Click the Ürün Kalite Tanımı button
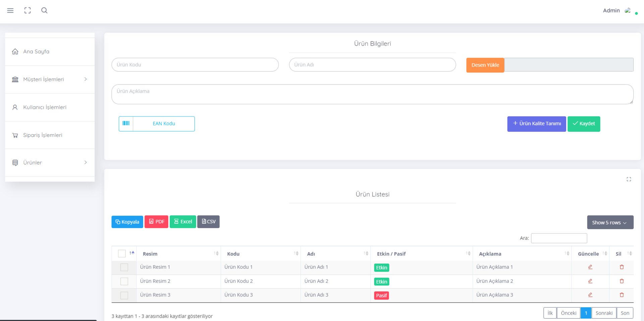Image resolution: width=644 pixels, height=321 pixels. 536,124
